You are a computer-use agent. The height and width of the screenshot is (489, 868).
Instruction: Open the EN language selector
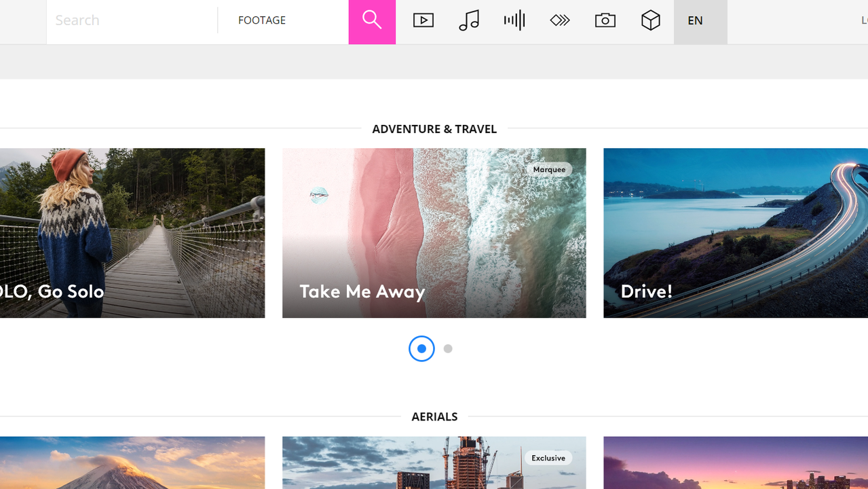(x=700, y=20)
